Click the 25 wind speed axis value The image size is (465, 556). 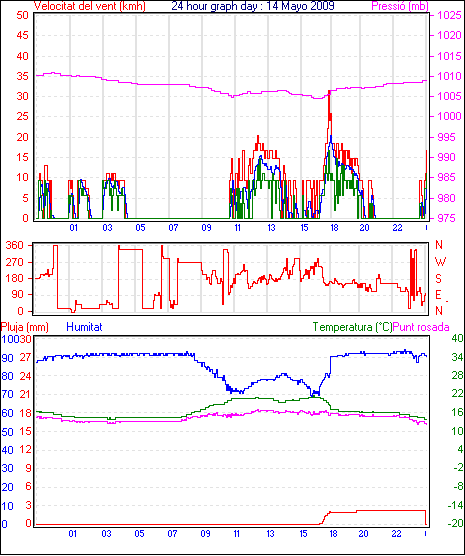point(22,116)
